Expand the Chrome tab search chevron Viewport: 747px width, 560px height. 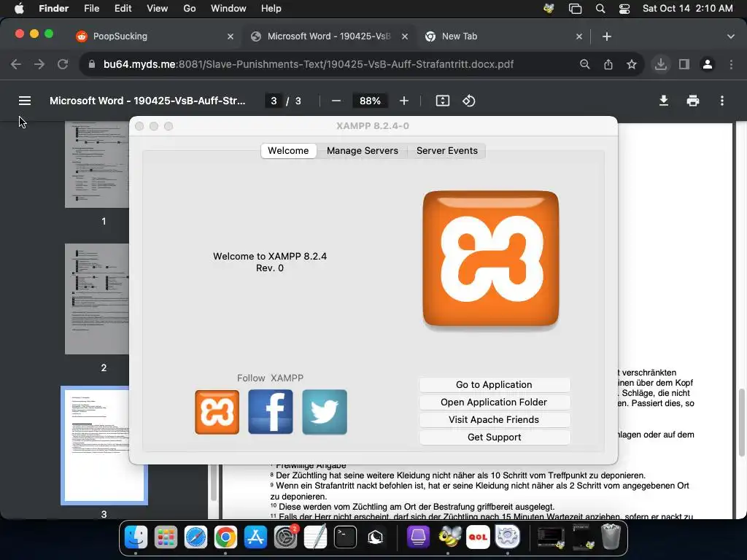pyautogui.click(x=731, y=36)
